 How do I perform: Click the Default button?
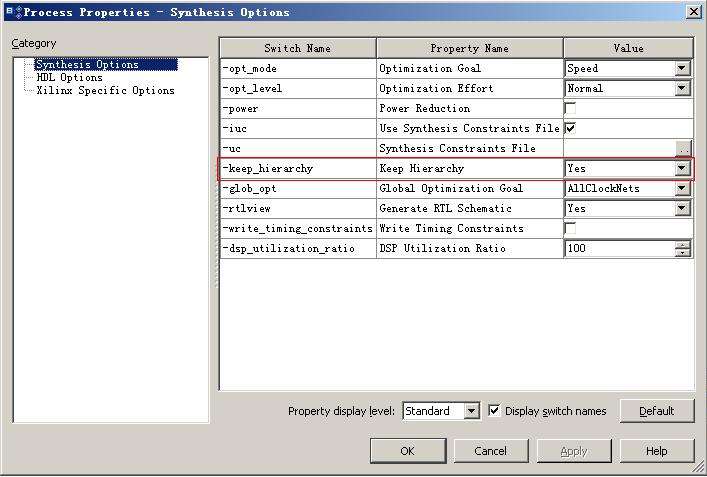coord(656,411)
